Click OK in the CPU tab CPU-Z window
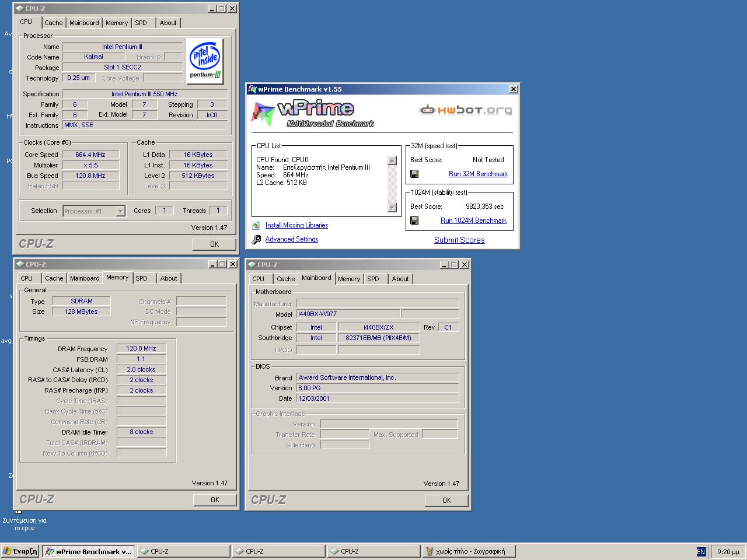This screenshot has height=560, width=747. [214, 244]
